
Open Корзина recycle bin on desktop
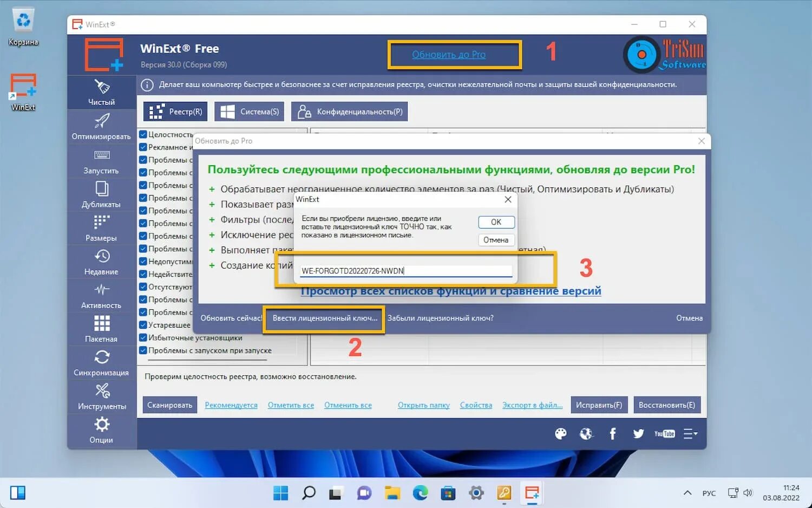[x=23, y=27]
